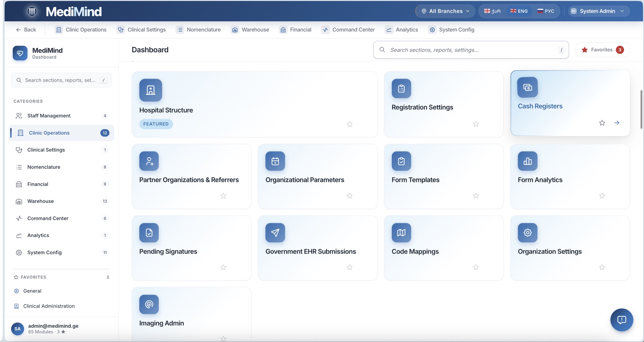Viewport: 644px width, 342px height.
Task: Select Warehouse category in sidebar
Action: (x=61, y=201)
